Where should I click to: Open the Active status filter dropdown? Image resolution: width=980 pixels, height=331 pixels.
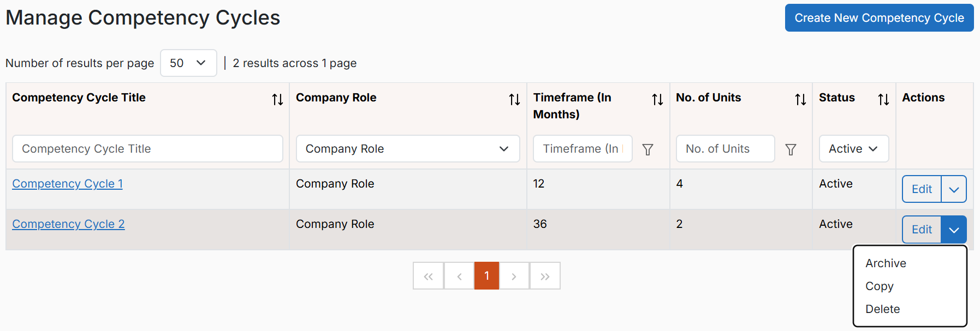pyautogui.click(x=854, y=149)
